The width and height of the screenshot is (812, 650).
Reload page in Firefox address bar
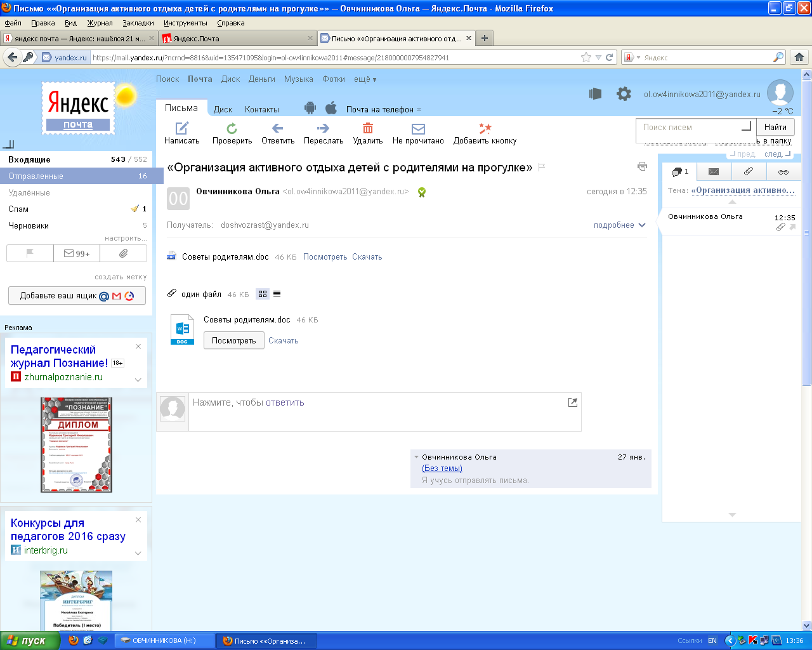[x=610, y=57]
